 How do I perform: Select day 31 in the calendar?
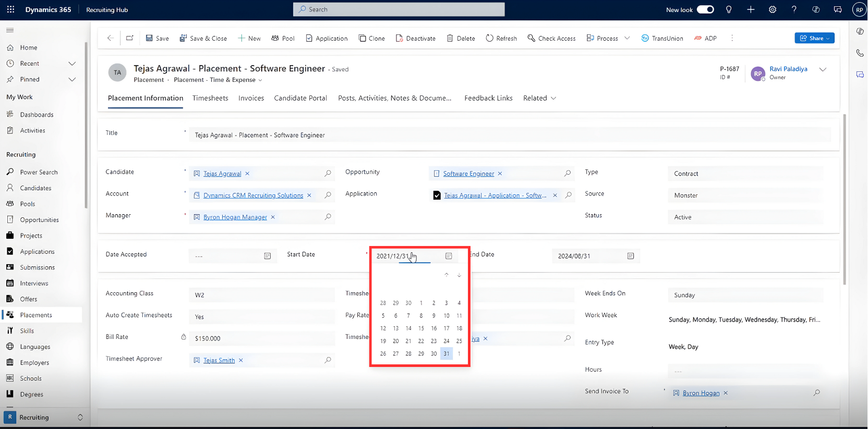(447, 353)
